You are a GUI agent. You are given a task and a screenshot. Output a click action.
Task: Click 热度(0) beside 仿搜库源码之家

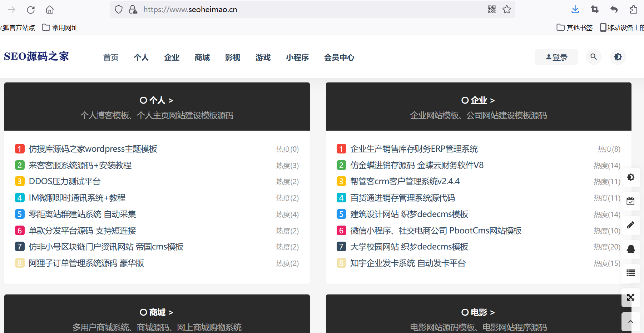[288, 149]
